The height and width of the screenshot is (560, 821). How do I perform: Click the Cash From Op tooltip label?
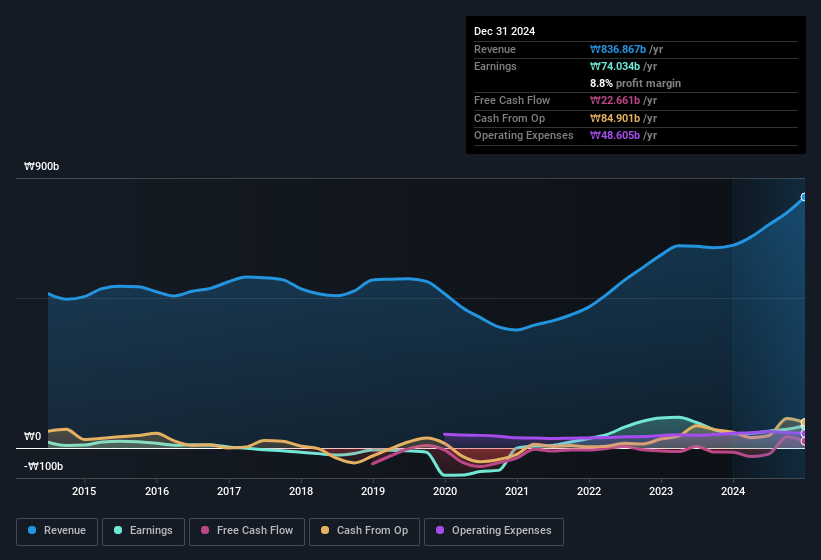509,118
